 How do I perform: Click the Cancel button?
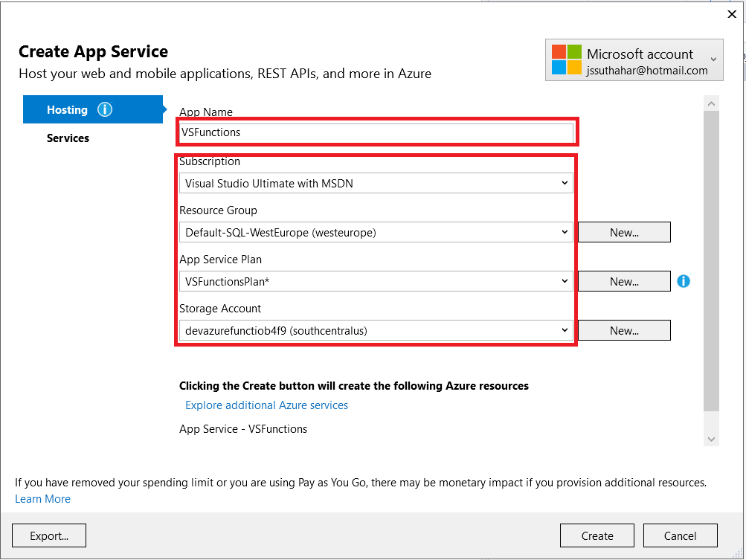[x=681, y=535]
